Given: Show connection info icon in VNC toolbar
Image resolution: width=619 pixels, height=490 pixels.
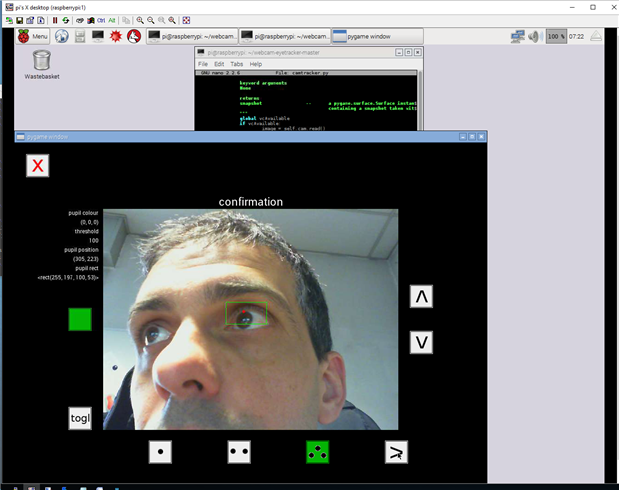Looking at the screenshot, I should pos(41,20).
